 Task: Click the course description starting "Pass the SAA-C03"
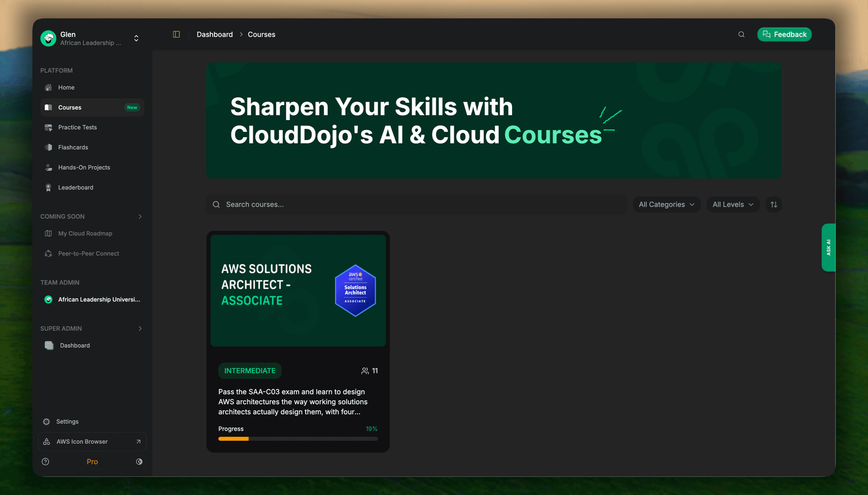293,402
